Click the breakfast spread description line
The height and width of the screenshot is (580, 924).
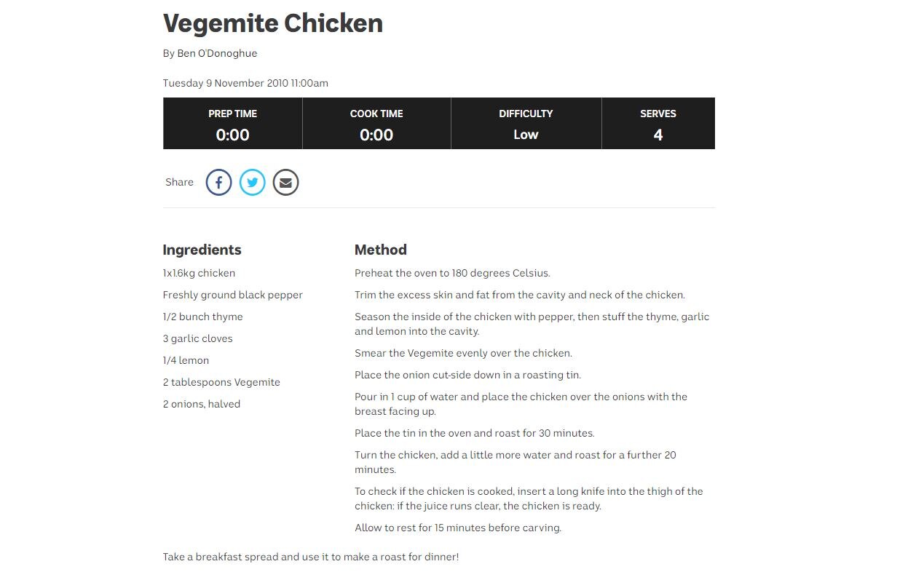pos(311,557)
